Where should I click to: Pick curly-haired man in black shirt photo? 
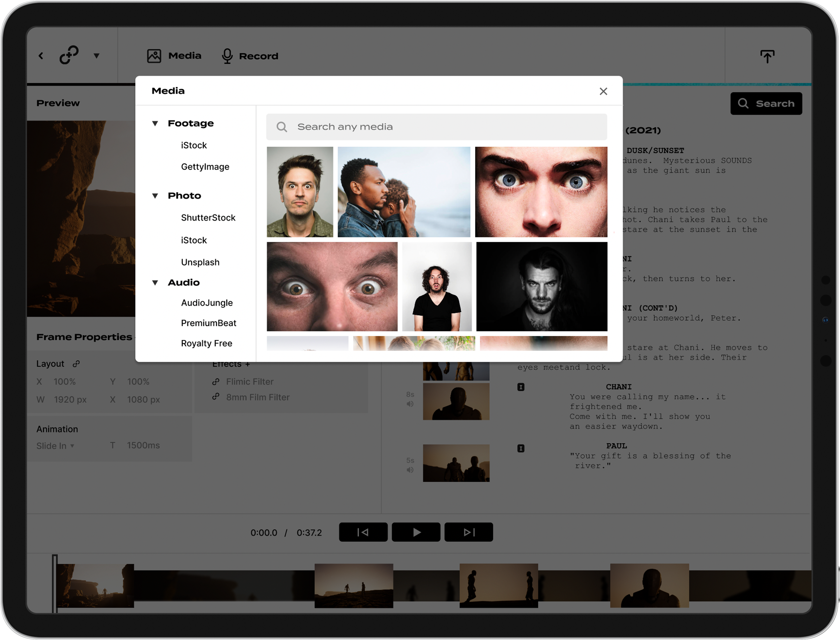point(437,287)
